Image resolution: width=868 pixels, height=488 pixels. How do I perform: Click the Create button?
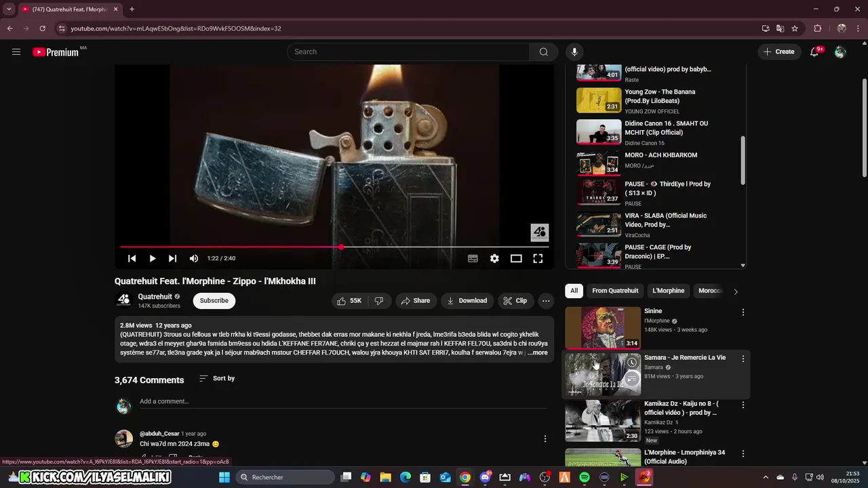(x=778, y=52)
